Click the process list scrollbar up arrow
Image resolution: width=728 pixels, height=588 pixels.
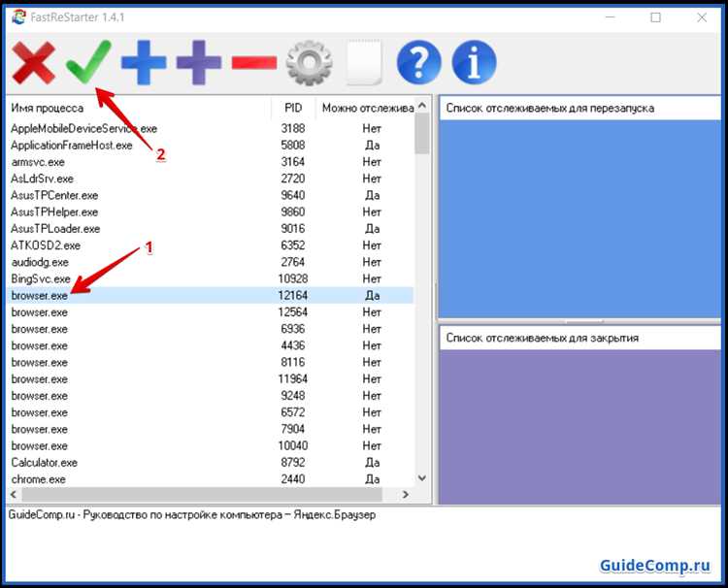(x=422, y=106)
